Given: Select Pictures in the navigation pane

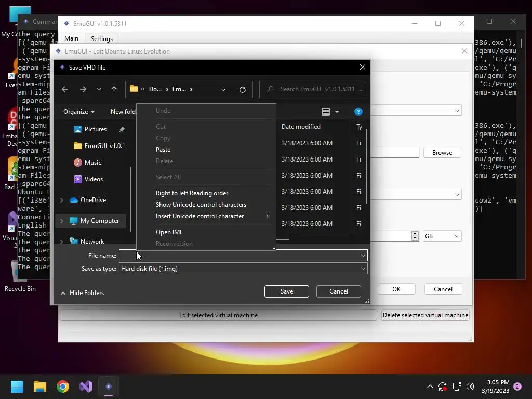Looking at the screenshot, I should click(x=96, y=129).
